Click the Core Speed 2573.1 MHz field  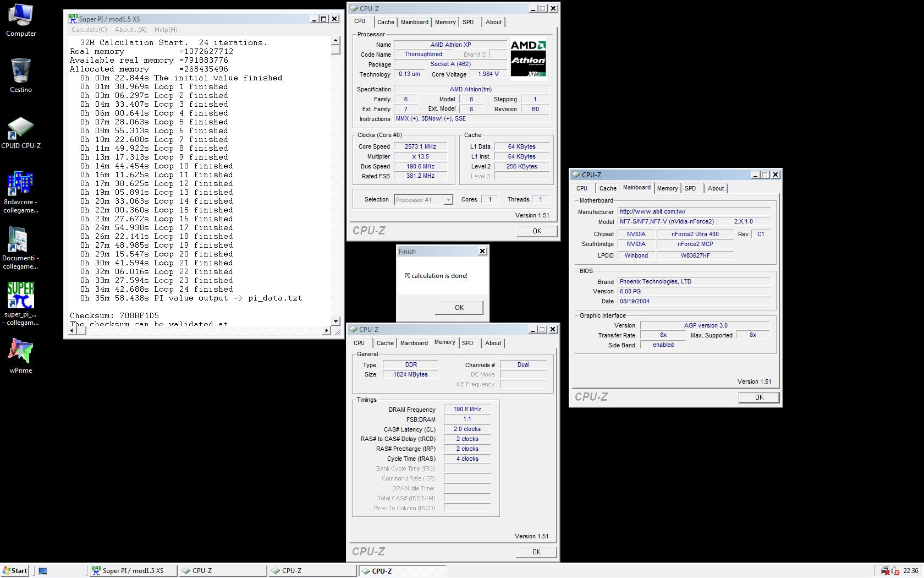[x=420, y=146]
